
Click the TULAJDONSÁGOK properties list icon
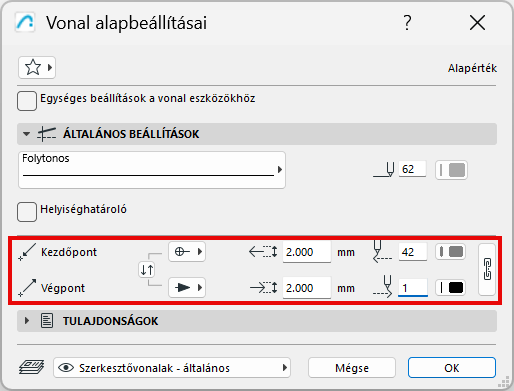(x=47, y=321)
